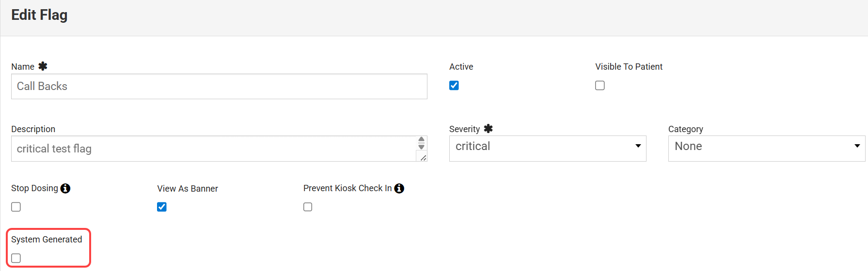Image resolution: width=868 pixels, height=271 pixels.
Task: Click the Description box resize handle
Action: [x=423, y=158]
